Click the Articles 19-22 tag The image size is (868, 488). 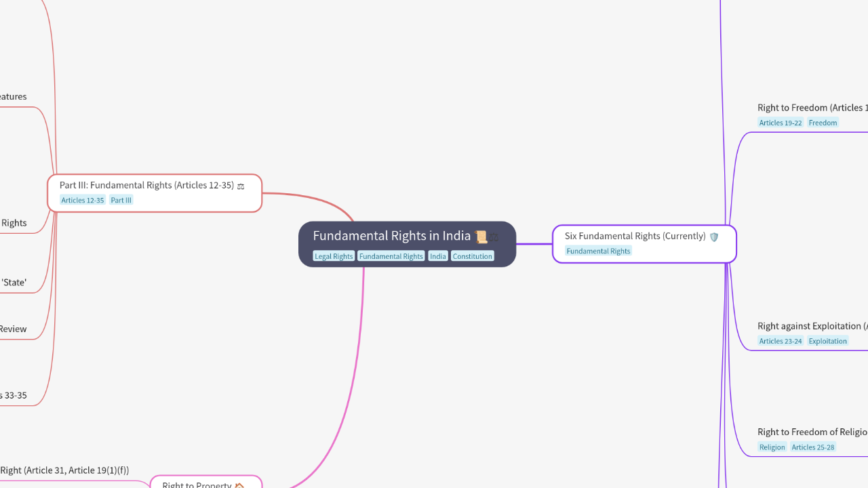pyautogui.click(x=781, y=123)
